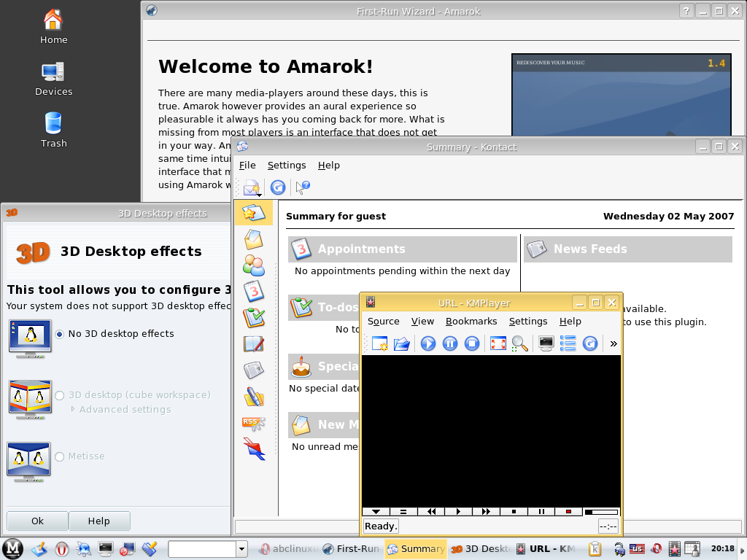Open the To-do List component in Kontact sidebar
The image size is (747, 560).
[x=253, y=318]
